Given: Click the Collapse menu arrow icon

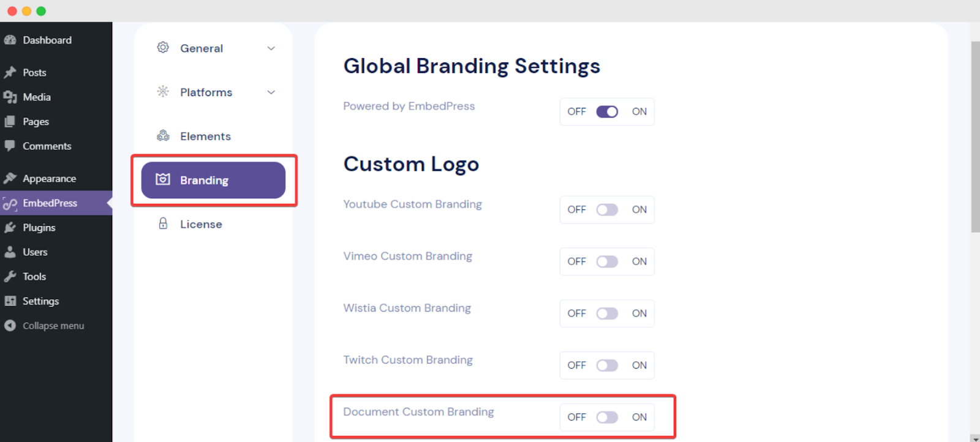Looking at the screenshot, I should 10,325.
